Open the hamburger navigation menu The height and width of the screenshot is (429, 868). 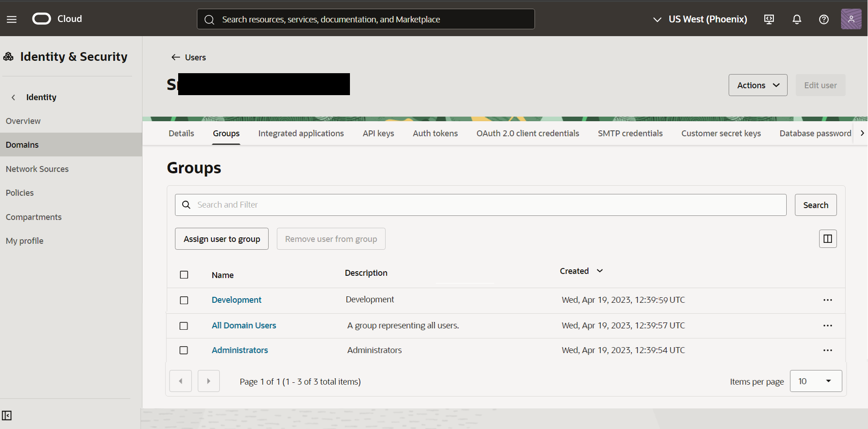coord(11,19)
